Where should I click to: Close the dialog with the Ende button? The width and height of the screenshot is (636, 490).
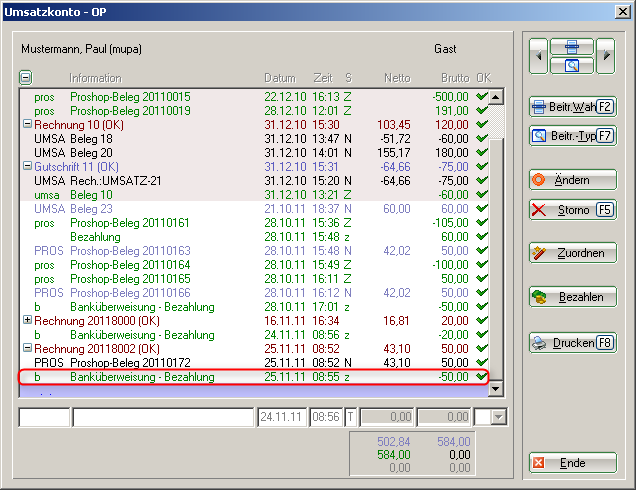(x=573, y=463)
